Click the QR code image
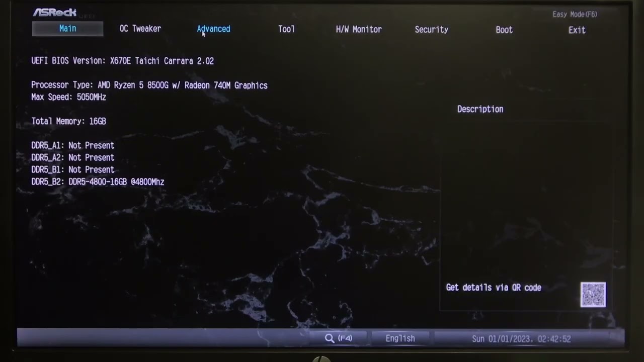The width and height of the screenshot is (644, 362). click(x=593, y=294)
